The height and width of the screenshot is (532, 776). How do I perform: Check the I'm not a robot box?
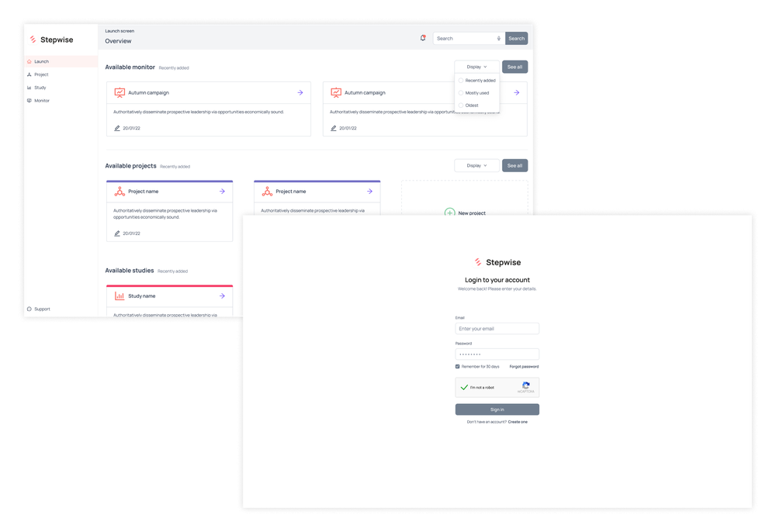click(463, 387)
